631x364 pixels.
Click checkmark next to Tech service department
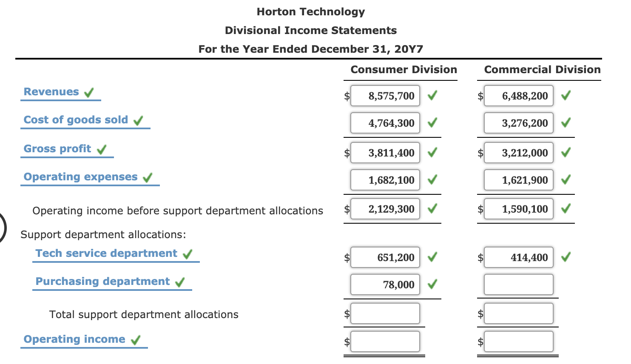click(188, 254)
